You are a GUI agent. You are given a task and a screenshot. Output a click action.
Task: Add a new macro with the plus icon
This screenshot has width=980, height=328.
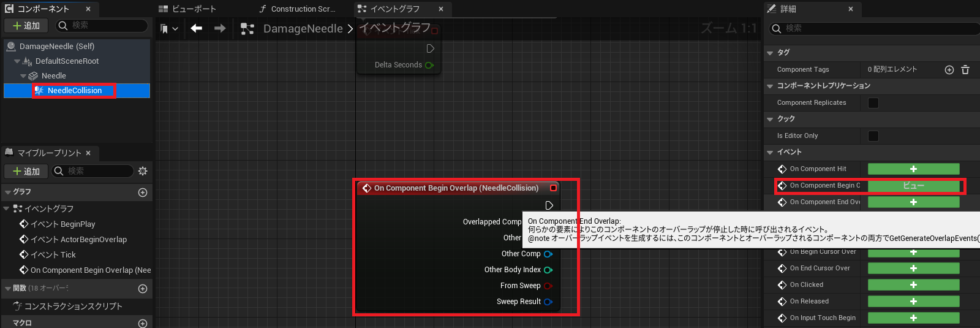(x=143, y=323)
